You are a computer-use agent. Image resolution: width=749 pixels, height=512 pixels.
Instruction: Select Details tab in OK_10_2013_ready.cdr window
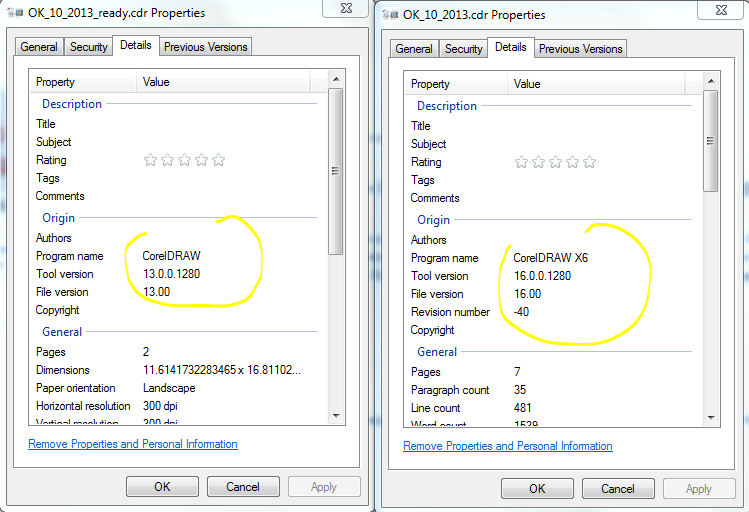136,45
